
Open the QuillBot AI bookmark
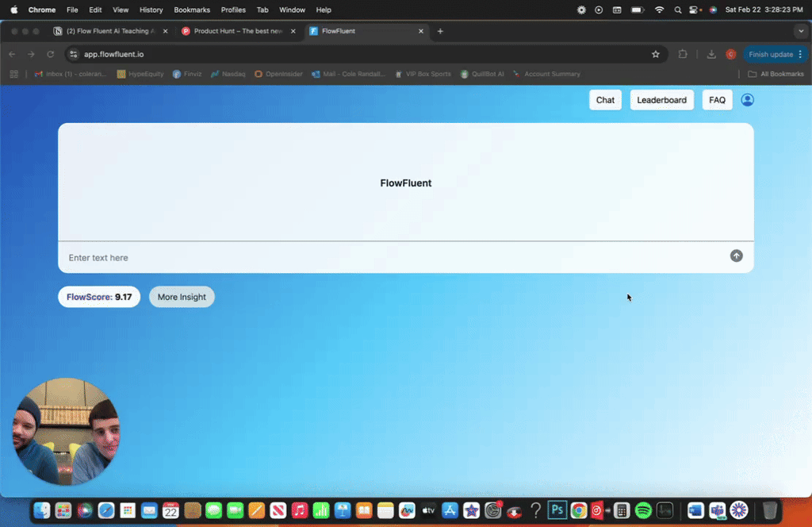(x=482, y=74)
